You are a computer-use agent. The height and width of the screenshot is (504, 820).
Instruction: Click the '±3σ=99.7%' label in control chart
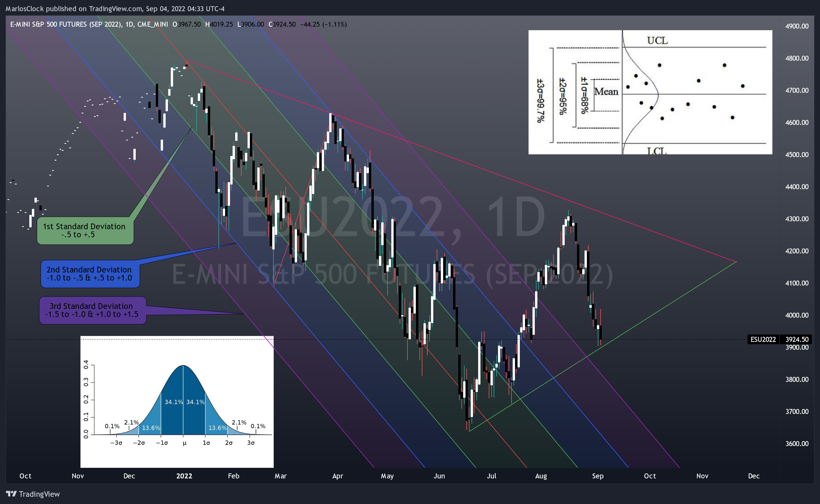click(x=540, y=101)
